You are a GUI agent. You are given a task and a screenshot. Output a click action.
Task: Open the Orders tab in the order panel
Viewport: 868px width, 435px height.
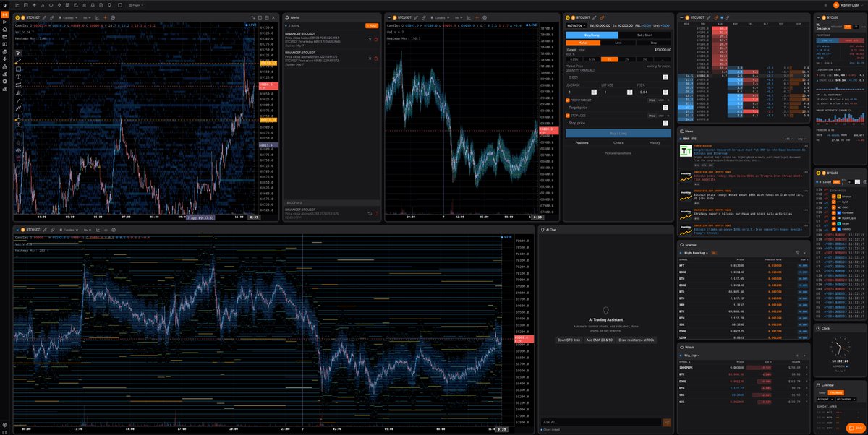tap(618, 143)
